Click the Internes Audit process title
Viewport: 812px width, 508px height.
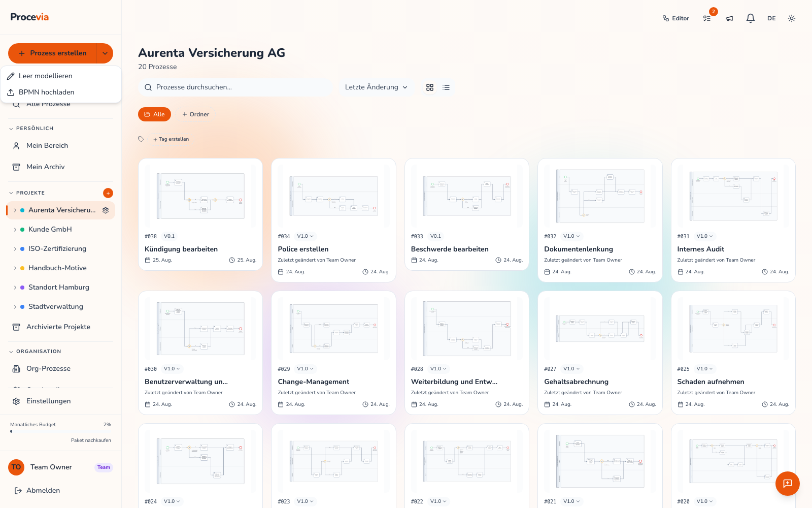pyautogui.click(x=700, y=249)
